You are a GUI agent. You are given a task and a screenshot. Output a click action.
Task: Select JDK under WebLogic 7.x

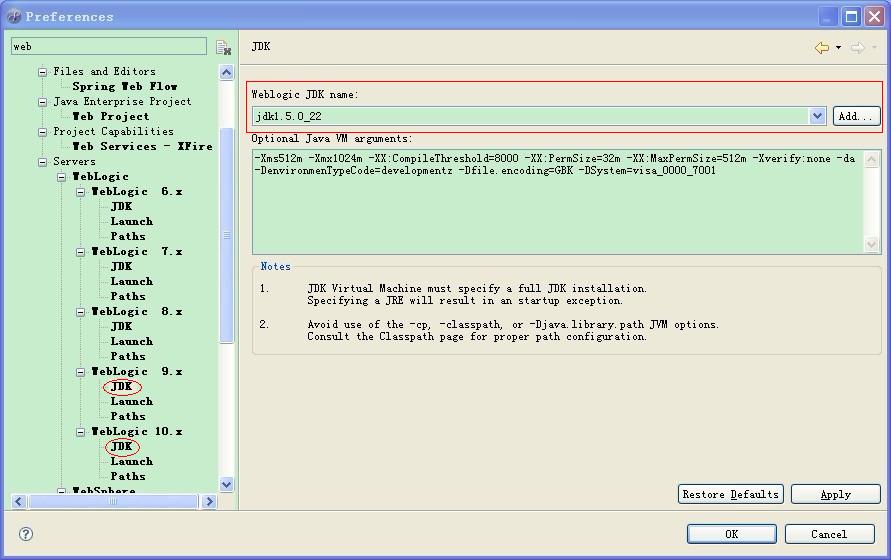122,267
